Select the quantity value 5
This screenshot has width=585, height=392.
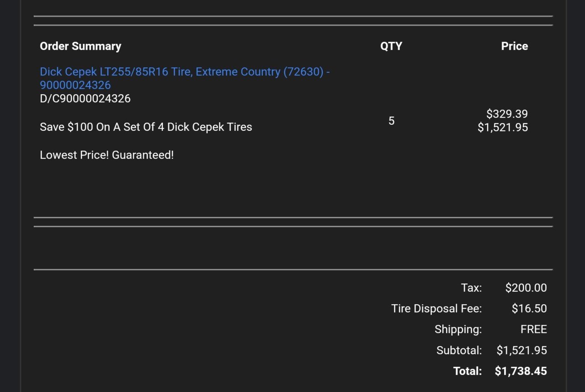(392, 121)
